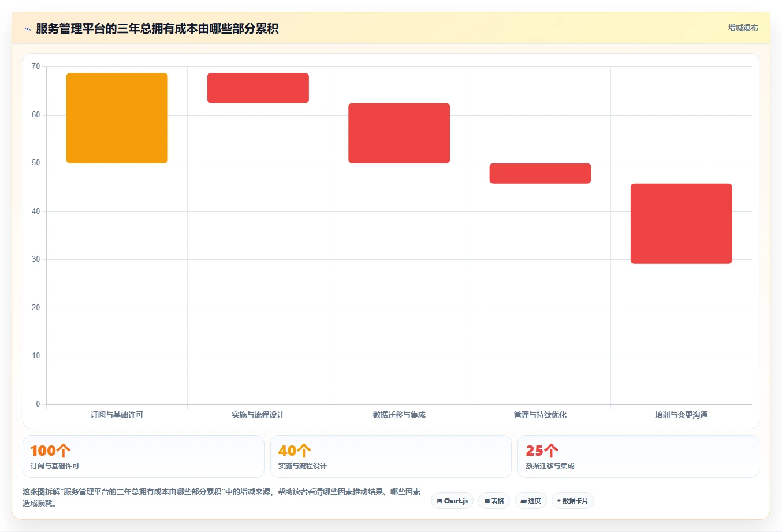
Task: Click the x-axis label 数据迁移与集成
Action: tap(399, 415)
